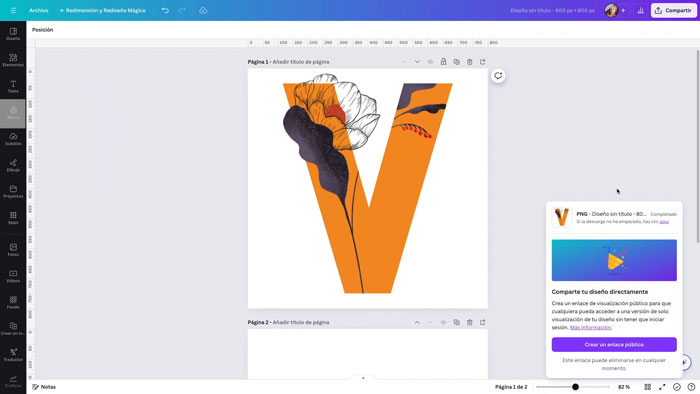Add a new page after Página 1
The image size is (700, 394).
point(483,62)
